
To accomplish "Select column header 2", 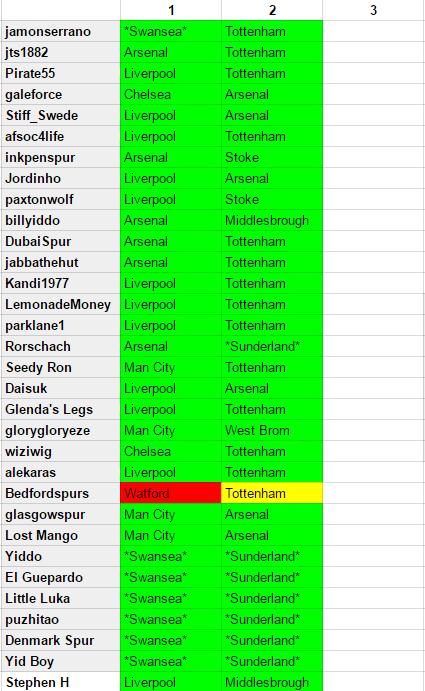I will click(x=272, y=10).
